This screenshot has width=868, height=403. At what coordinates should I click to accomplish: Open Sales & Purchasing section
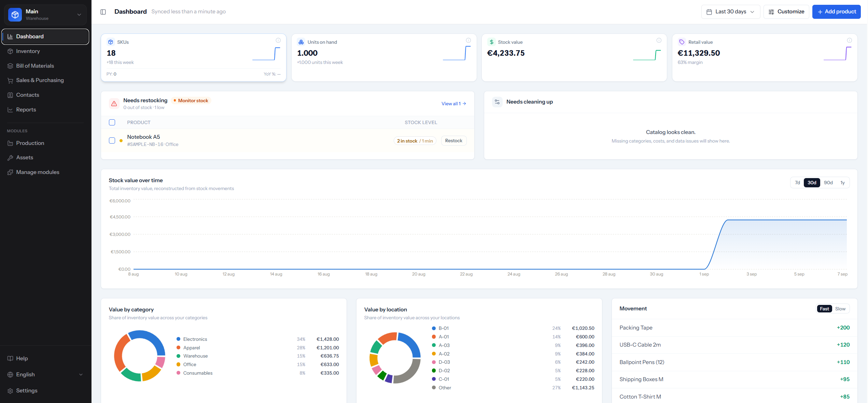pyautogui.click(x=45, y=80)
